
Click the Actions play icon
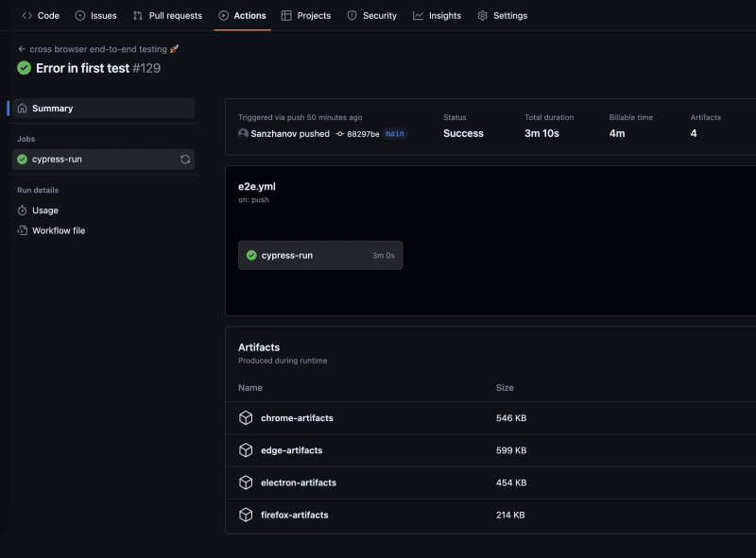223,15
